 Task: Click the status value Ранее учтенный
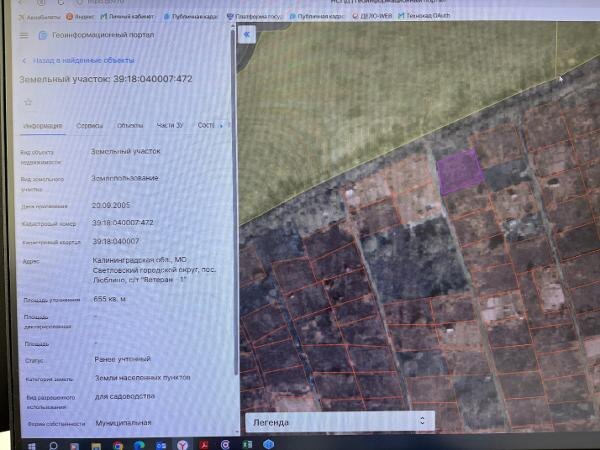pos(122,359)
